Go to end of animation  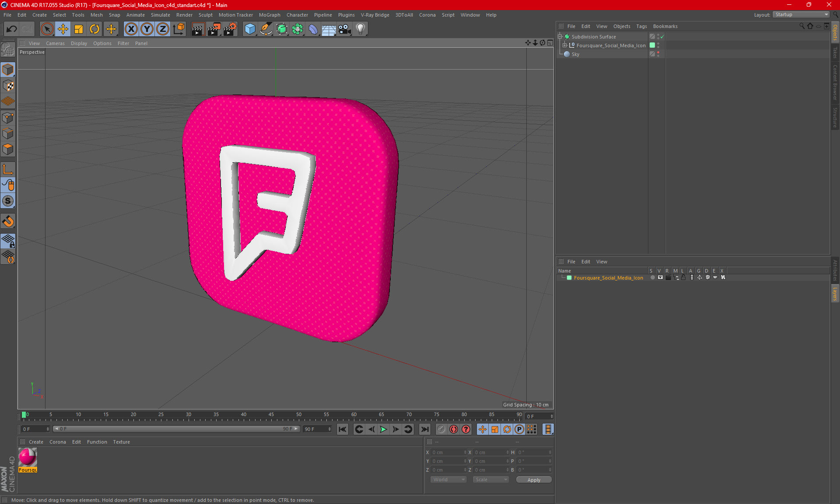[424, 429]
